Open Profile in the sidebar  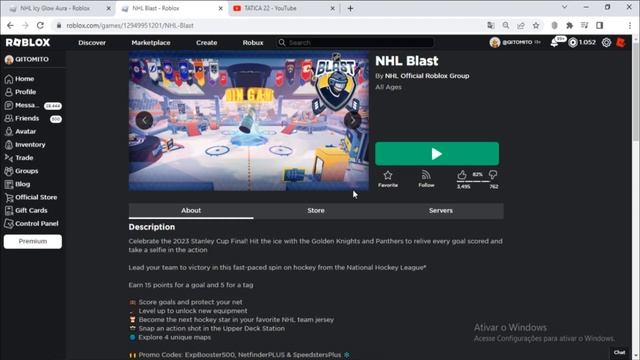click(x=20, y=92)
